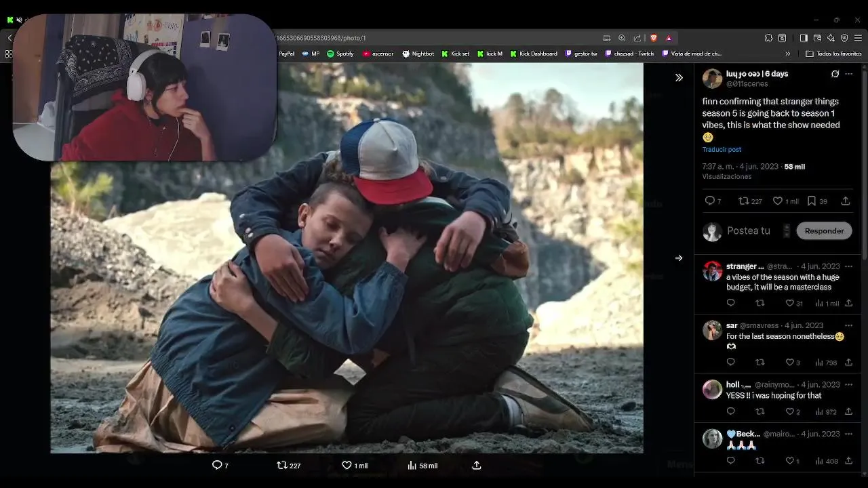The width and height of the screenshot is (868, 488).
Task: Go to next photo with the right arrow
Action: (679, 258)
